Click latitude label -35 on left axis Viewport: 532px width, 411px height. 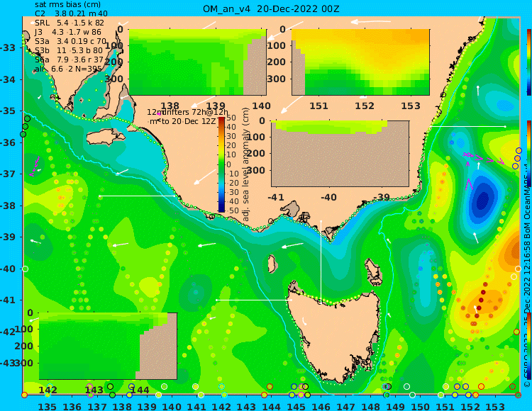8,111
